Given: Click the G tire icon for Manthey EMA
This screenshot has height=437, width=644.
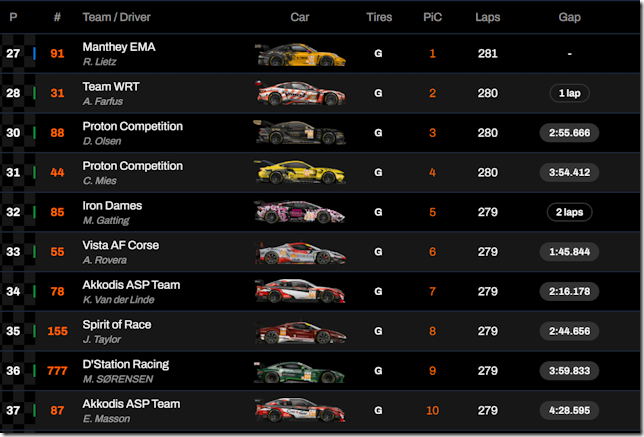Looking at the screenshot, I should (378, 53).
